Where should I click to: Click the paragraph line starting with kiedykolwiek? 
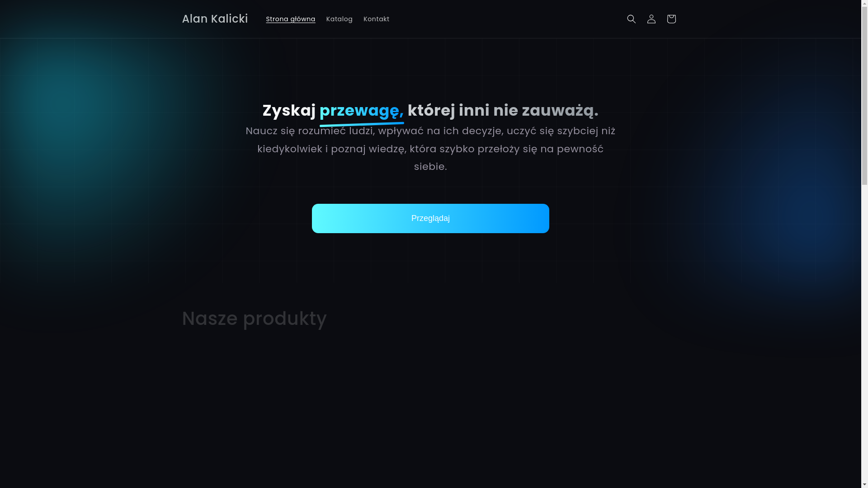430,149
